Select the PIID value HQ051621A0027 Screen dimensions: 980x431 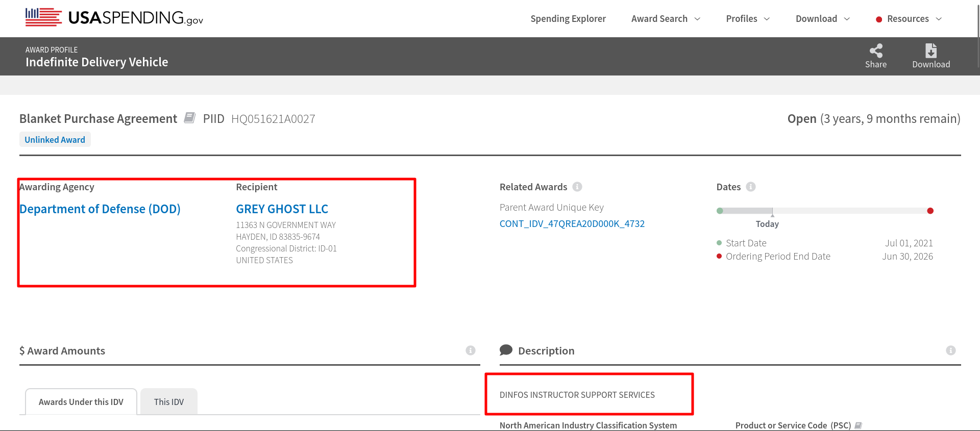273,119
